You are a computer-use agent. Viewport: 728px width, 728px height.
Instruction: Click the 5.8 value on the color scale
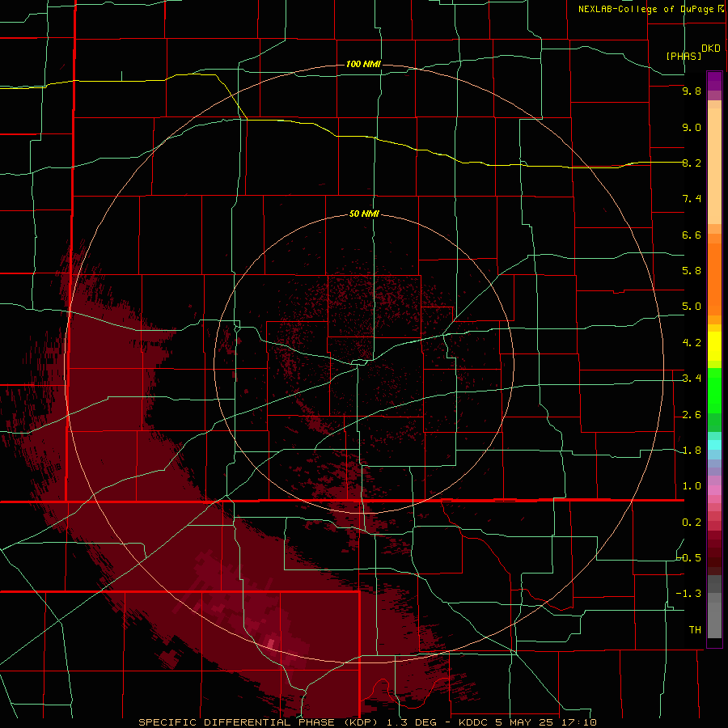coord(692,271)
